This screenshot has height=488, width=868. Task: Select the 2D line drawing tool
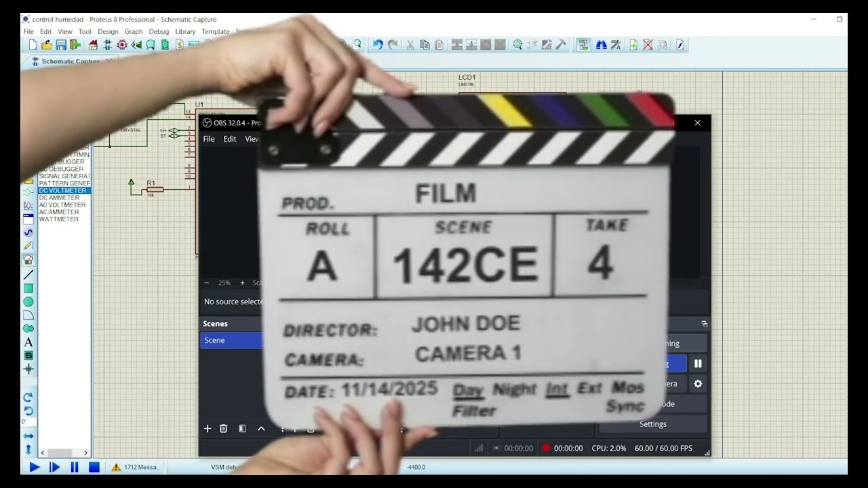[28, 274]
